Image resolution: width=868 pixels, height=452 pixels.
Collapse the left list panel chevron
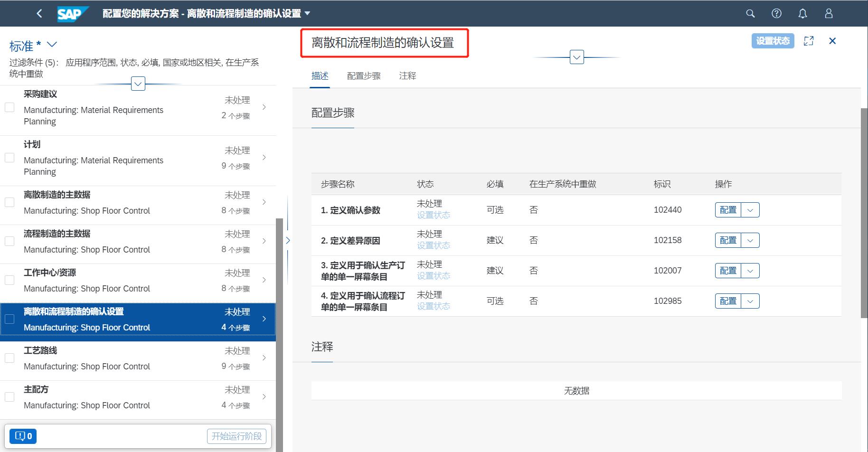[x=288, y=240]
